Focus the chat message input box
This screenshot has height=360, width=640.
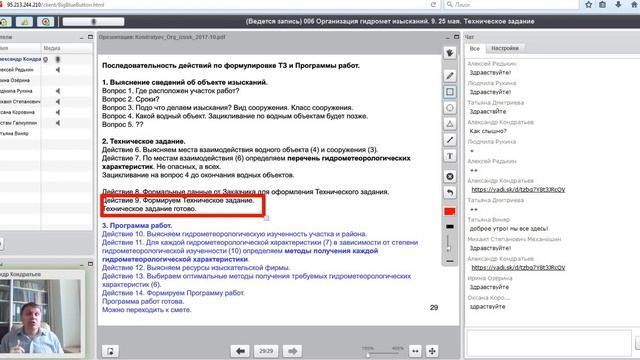point(549,343)
